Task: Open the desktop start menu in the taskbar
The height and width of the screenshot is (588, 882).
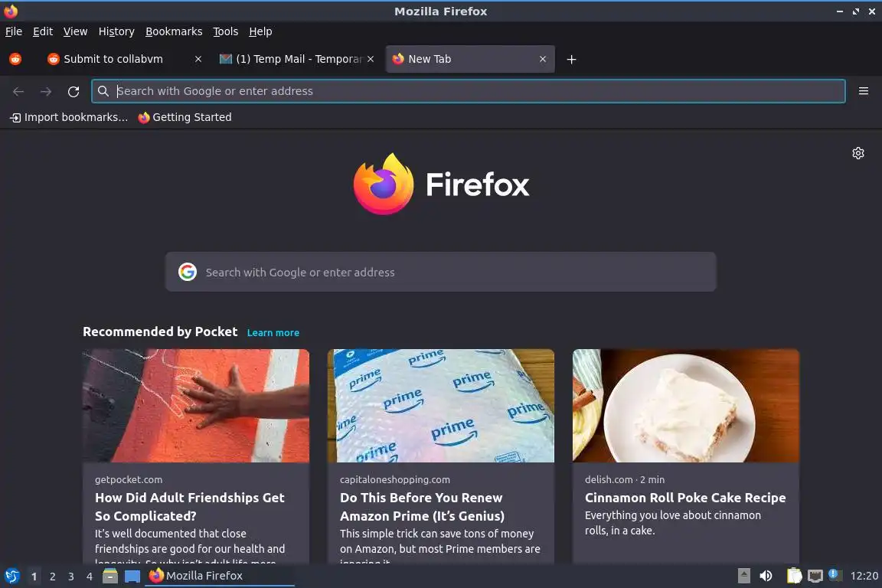Action: (12, 576)
